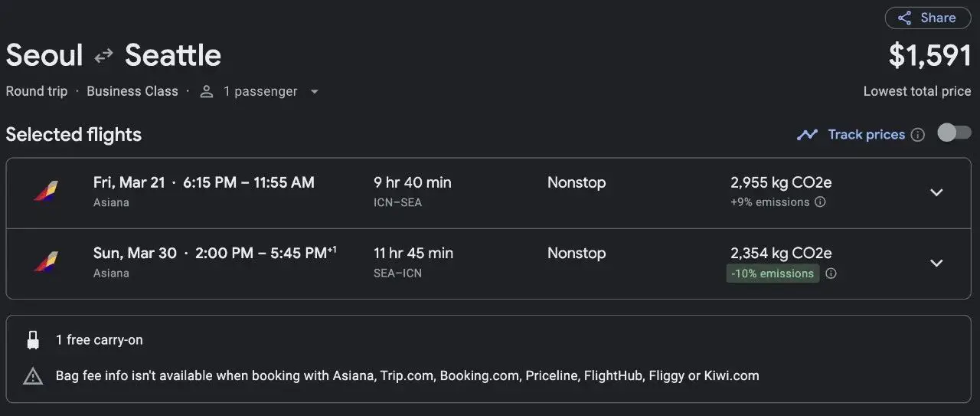Click the passenger person icon
Image resolution: width=980 pixels, height=416 pixels.
click(x=206, y=92)
